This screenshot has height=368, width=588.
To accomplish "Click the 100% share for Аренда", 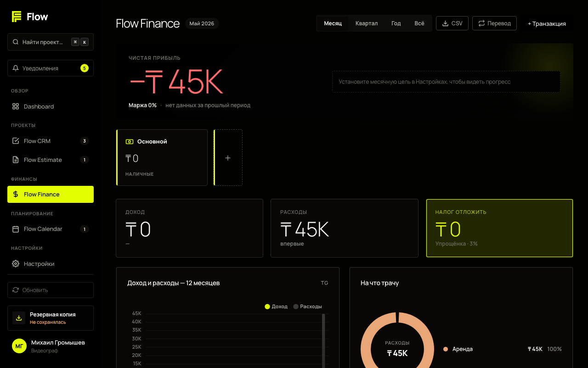I will (554, 349).
